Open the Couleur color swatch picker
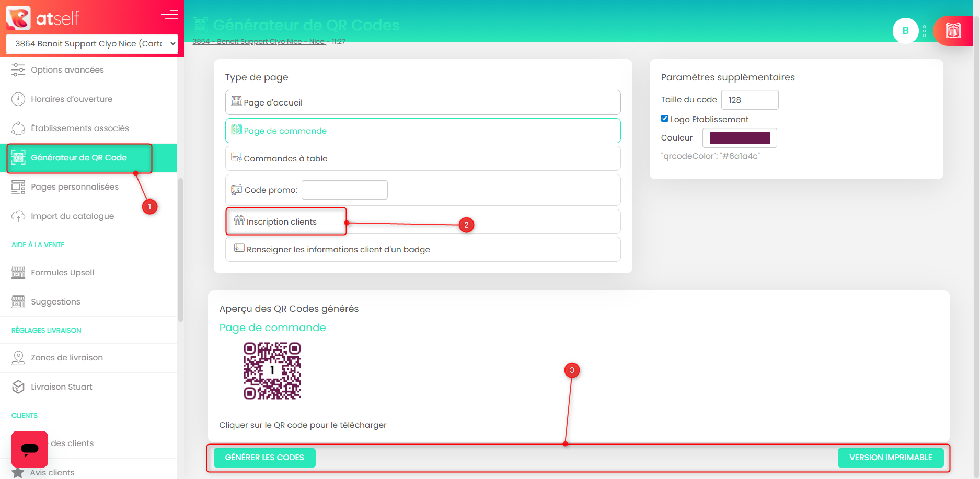 pos(739,138)
